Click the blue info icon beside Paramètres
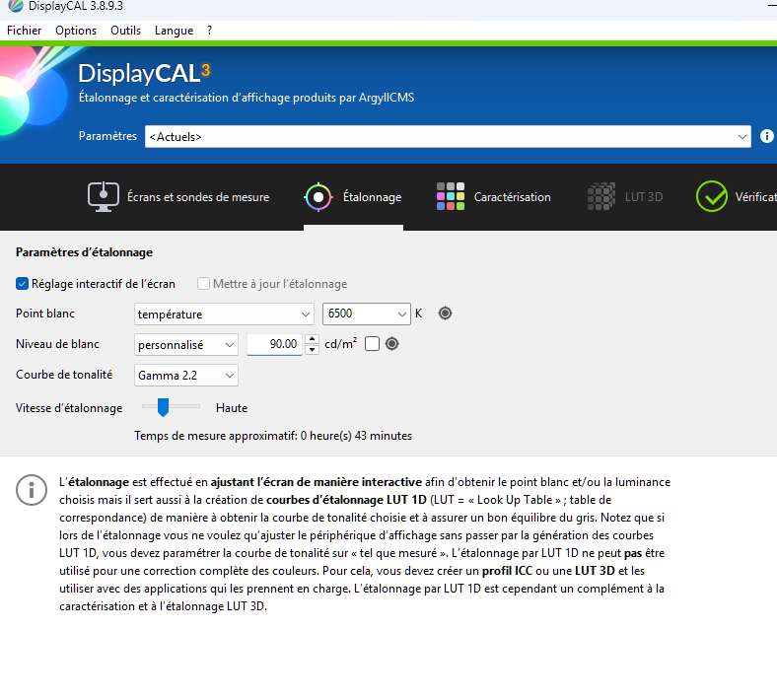Screen dimensions: 777x700 click(x=767, y=136)
